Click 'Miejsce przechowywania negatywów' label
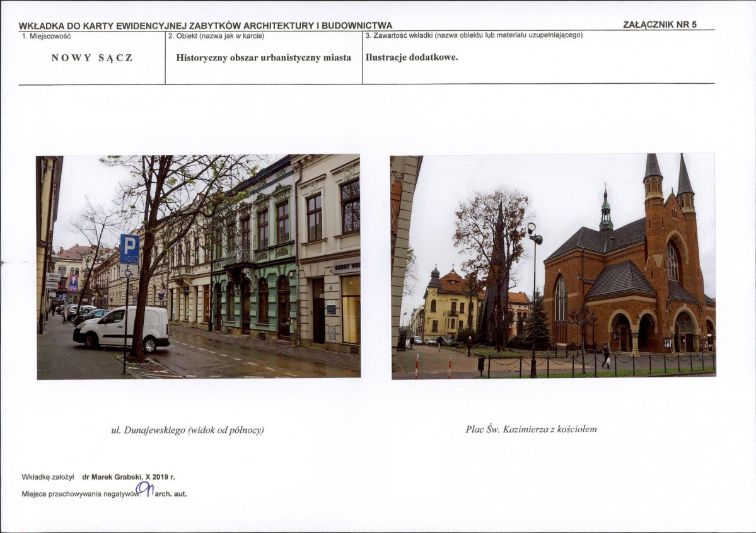The height and width of the screenshot is (533, 756). coord(81,494)
